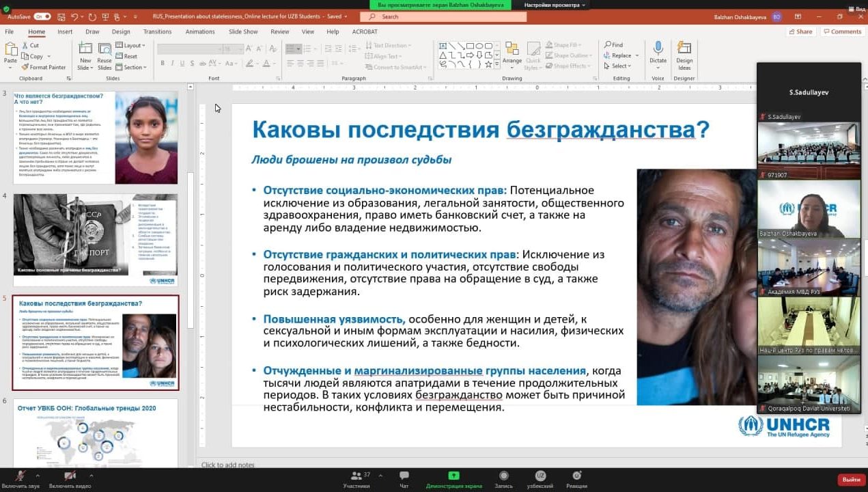
Task: Toggle the AutoSave switch
Action: tap(42, 16)
